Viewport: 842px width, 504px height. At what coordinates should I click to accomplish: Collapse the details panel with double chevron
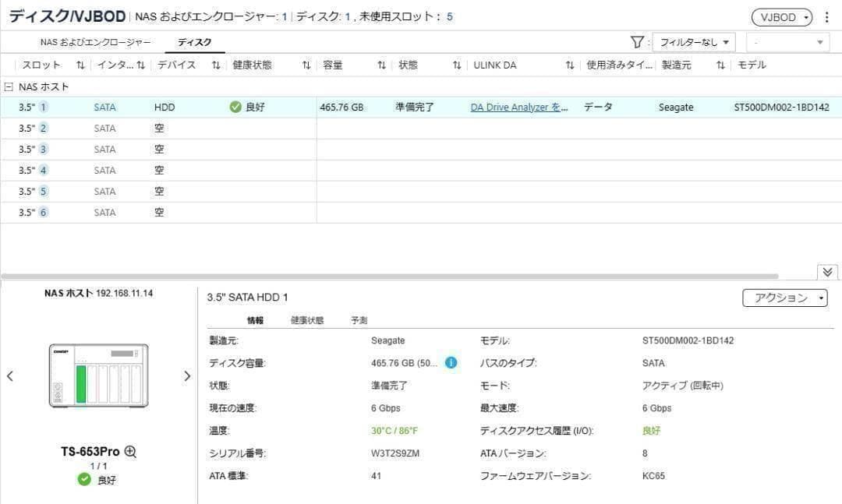[x=826, y=272]
